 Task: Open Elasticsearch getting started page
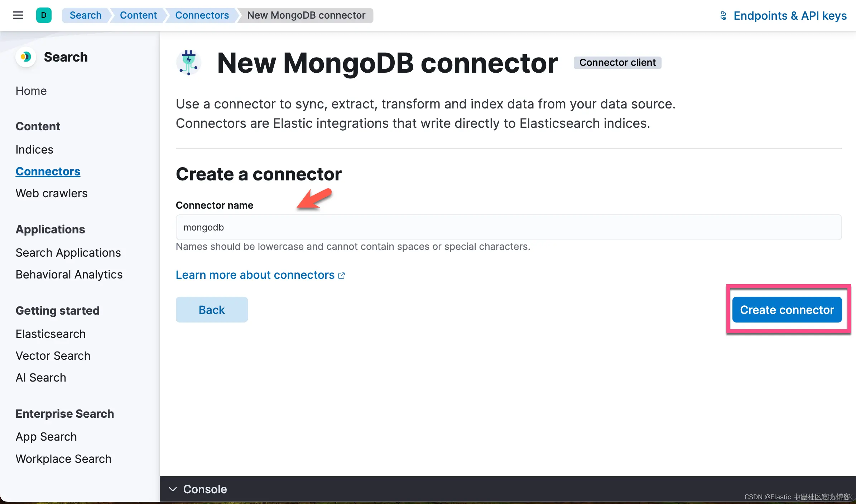[x=51, y=334]
